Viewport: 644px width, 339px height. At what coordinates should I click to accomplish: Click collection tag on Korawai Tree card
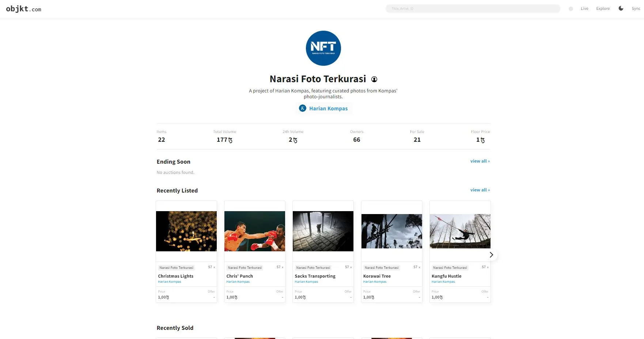point(381,268)
